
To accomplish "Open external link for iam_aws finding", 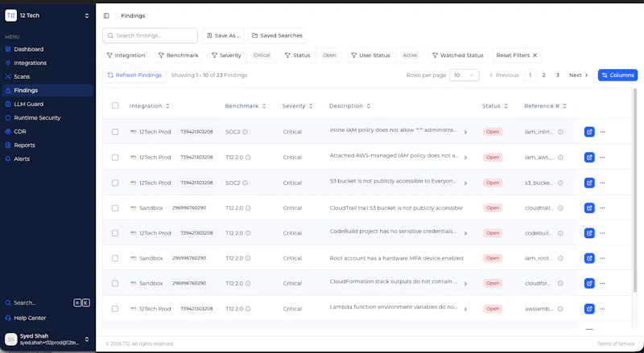I will click(589, 158).
